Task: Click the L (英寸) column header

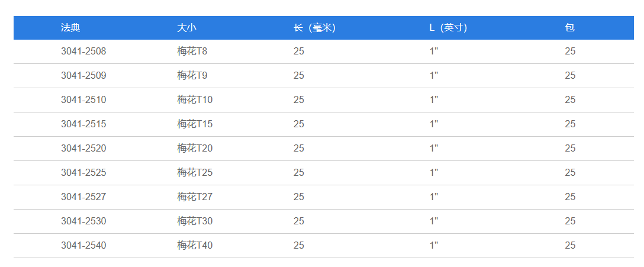Action: [449, 28]
